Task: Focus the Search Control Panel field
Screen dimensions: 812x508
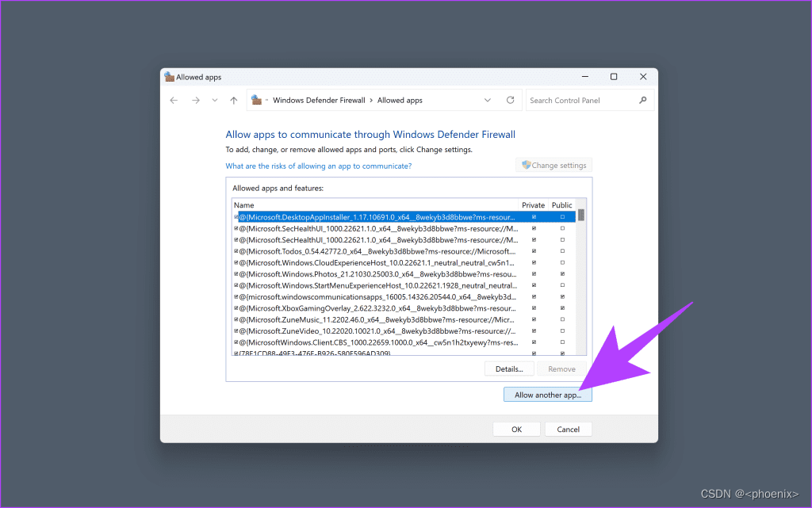Action: point(590,101)
